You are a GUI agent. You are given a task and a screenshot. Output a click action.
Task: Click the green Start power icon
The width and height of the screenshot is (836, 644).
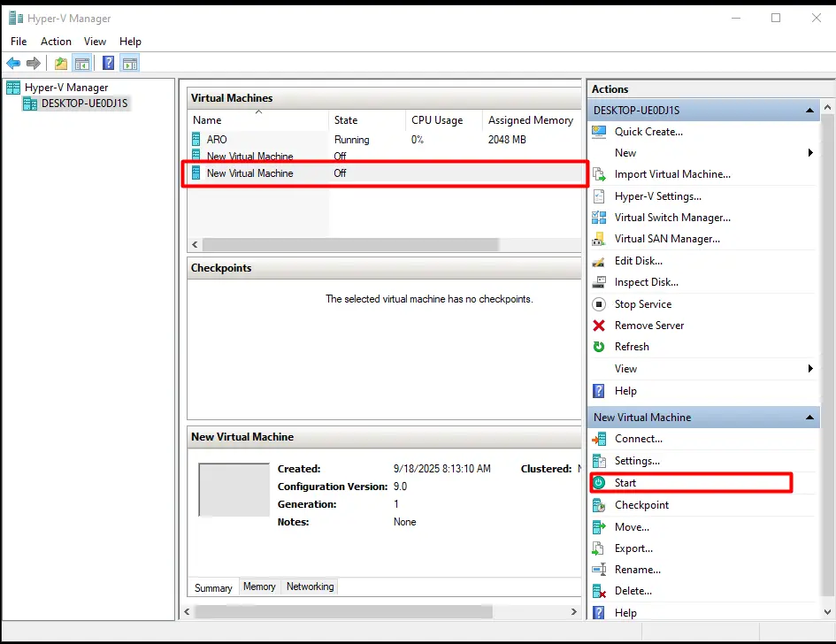[599, 482]
